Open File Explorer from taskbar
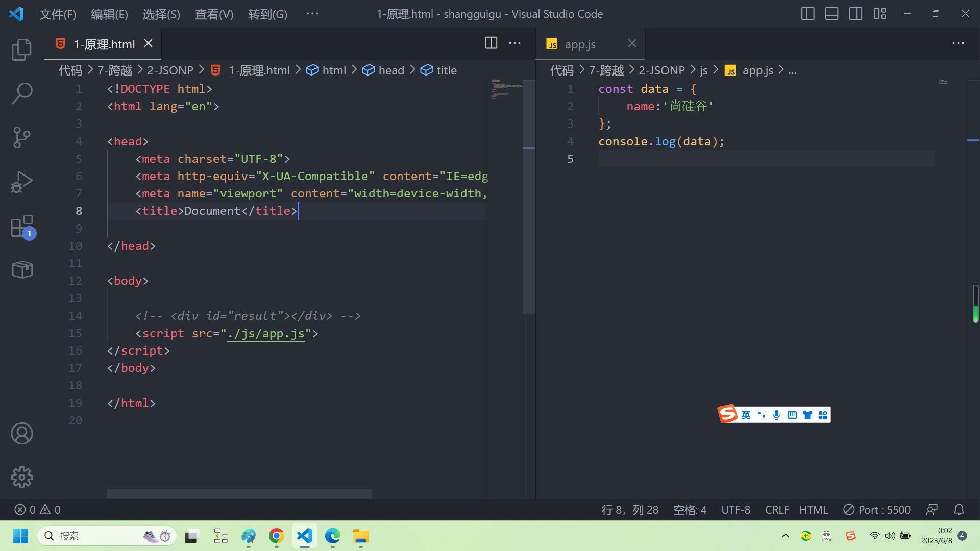 coord(360,536)
